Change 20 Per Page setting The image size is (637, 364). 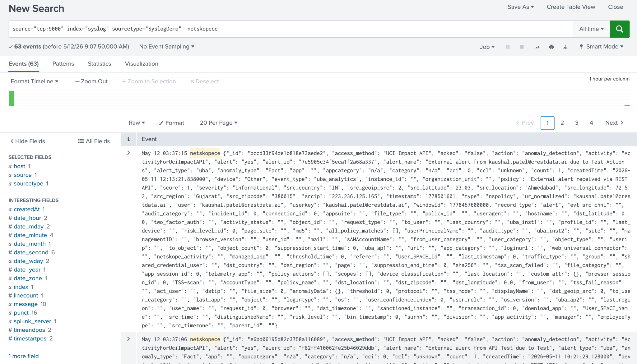tap(219, 123)
